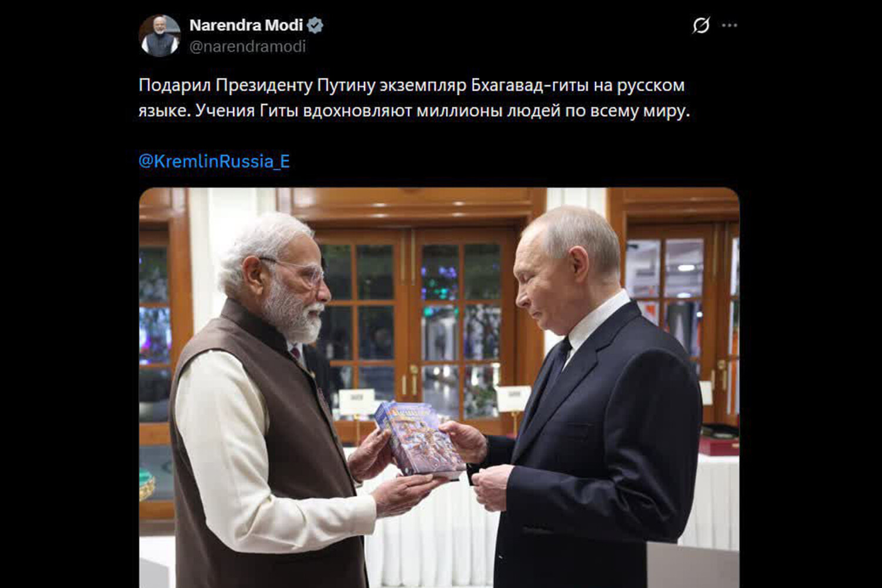Click the blue verified badge
Screen dimensions: 882x588
315,25
